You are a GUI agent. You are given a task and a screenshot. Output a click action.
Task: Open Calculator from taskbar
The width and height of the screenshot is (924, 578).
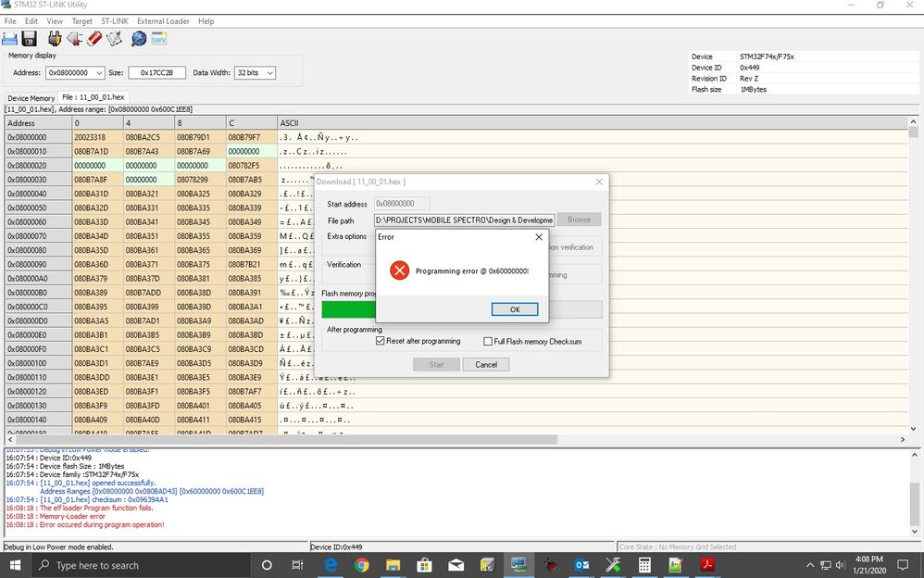coord(644,565)
